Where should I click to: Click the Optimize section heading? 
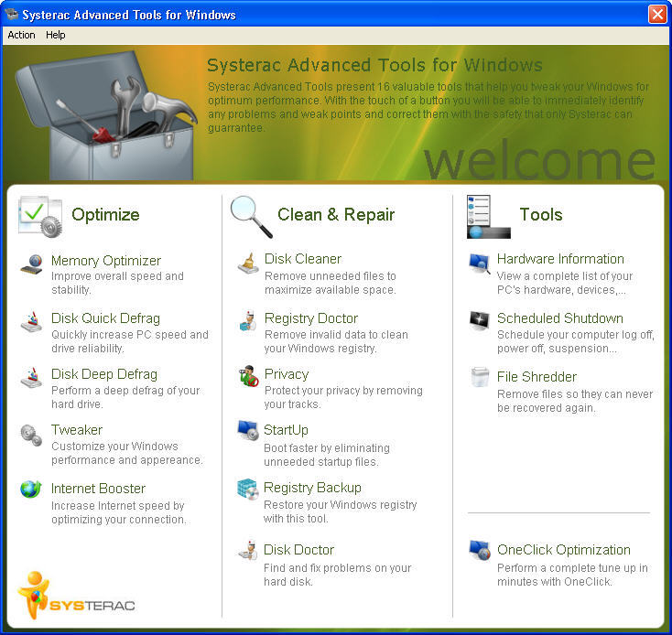point(105,214)
